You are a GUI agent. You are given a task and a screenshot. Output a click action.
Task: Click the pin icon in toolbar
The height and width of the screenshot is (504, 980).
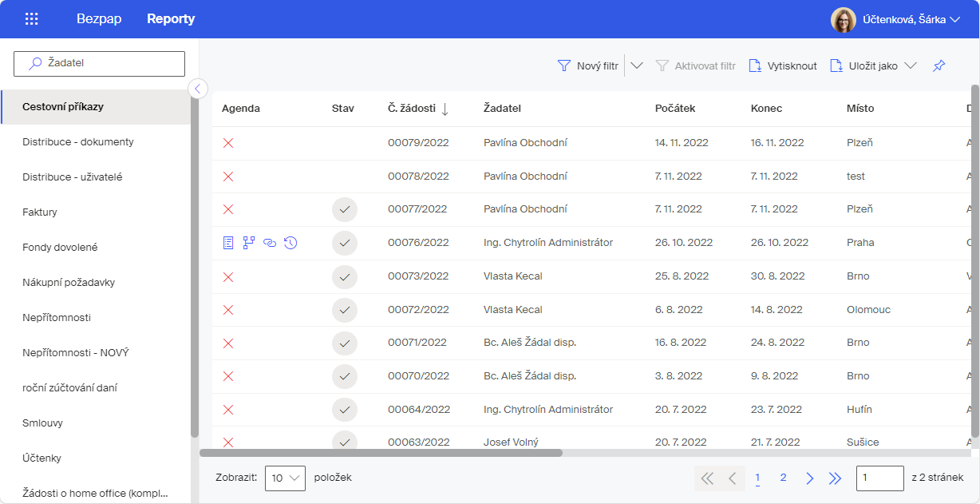click(939, 66)
